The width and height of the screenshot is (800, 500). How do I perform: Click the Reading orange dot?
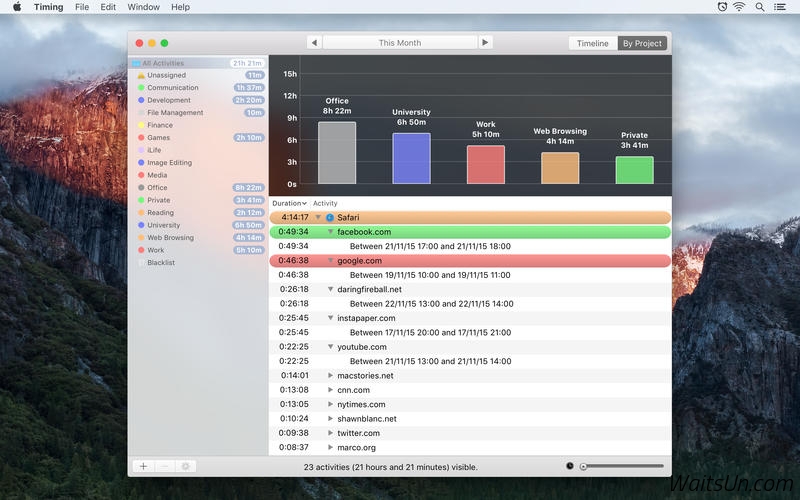[141, 213]
